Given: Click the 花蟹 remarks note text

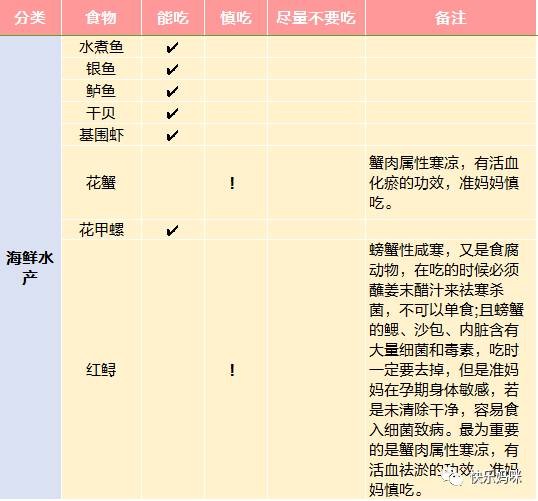Looking at the screenshot, I should [x=444, y=183].
